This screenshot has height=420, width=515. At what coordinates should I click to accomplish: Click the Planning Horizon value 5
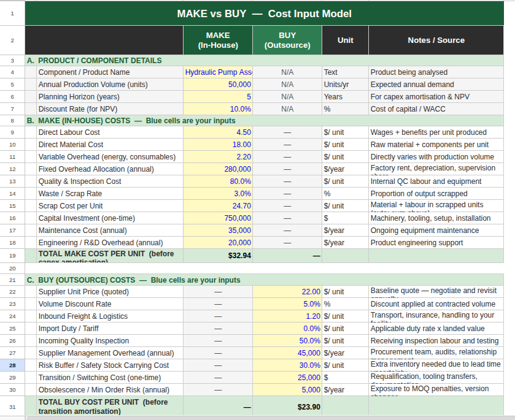218,97
